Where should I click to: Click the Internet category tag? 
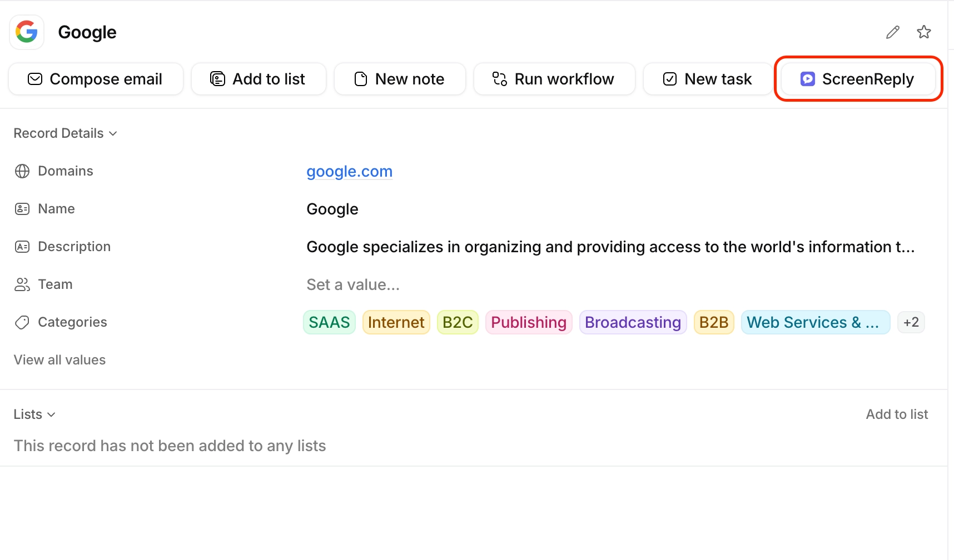tap(396, 322)
